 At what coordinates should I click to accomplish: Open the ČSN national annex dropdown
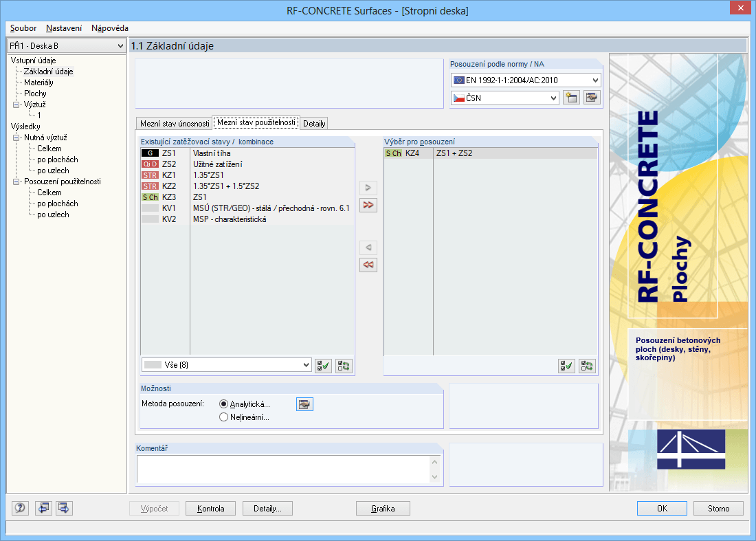coord(505,98)
